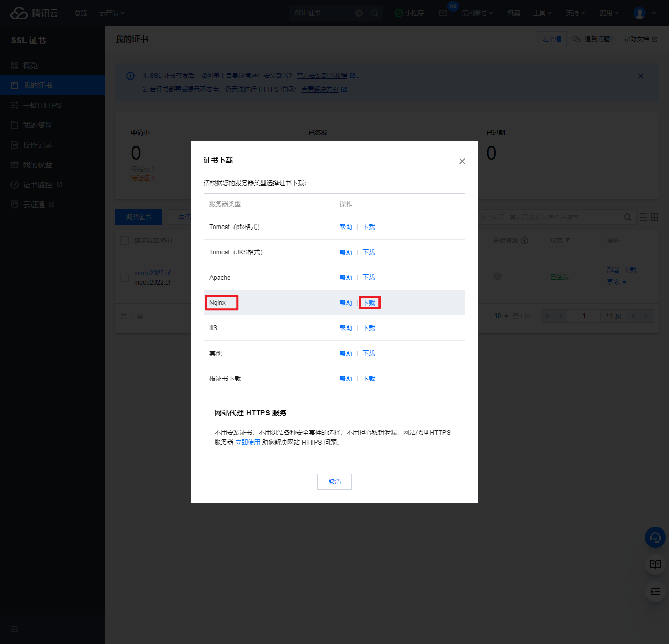Open the 总览 top menu item
The image size is (669, 644).
81,13
